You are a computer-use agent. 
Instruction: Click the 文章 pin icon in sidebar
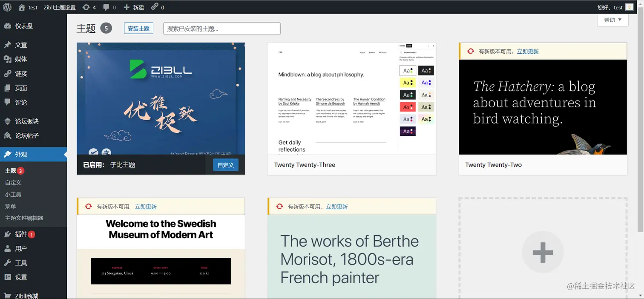(8, 45)
